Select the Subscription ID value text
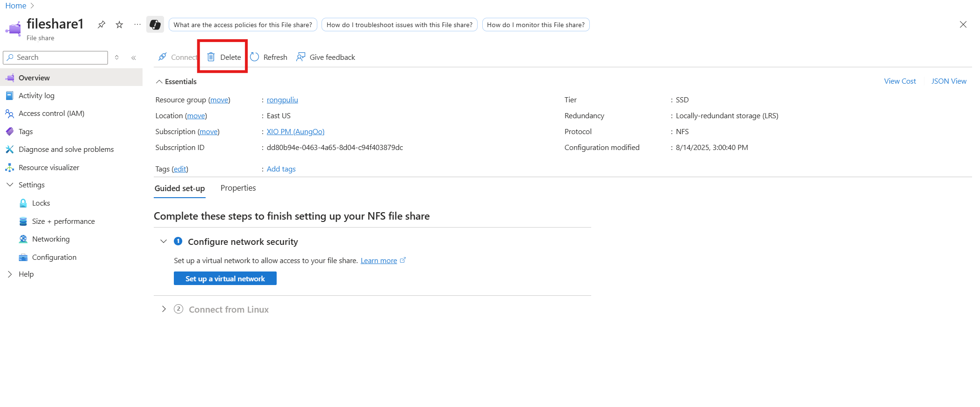The width and height of the screenshot is (980, 407). pos(335,148)
